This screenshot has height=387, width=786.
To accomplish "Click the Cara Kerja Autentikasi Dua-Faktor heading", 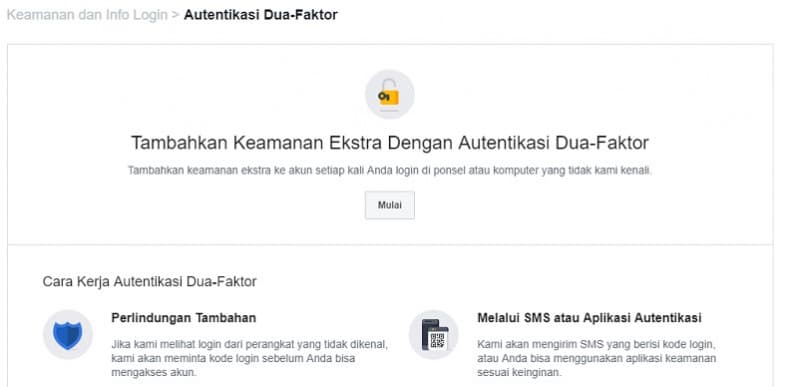I will coord(150,282).
